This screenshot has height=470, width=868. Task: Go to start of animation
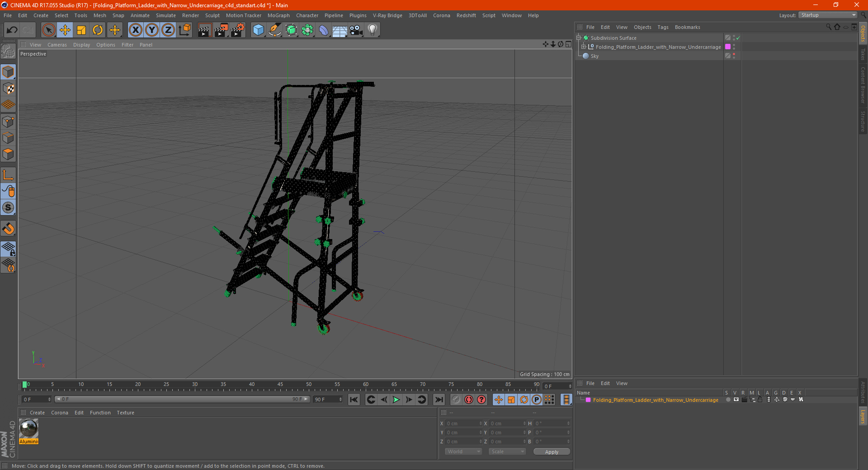354,399
